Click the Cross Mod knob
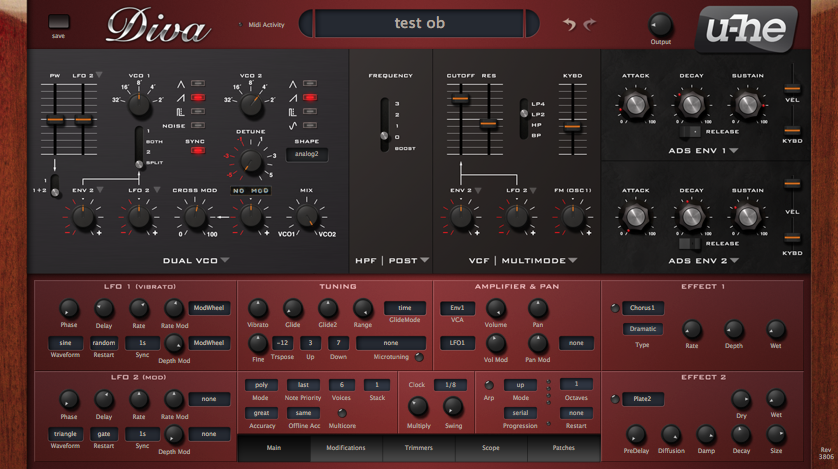The height and width of the screenshot is (469, 838). coord(195,216)
